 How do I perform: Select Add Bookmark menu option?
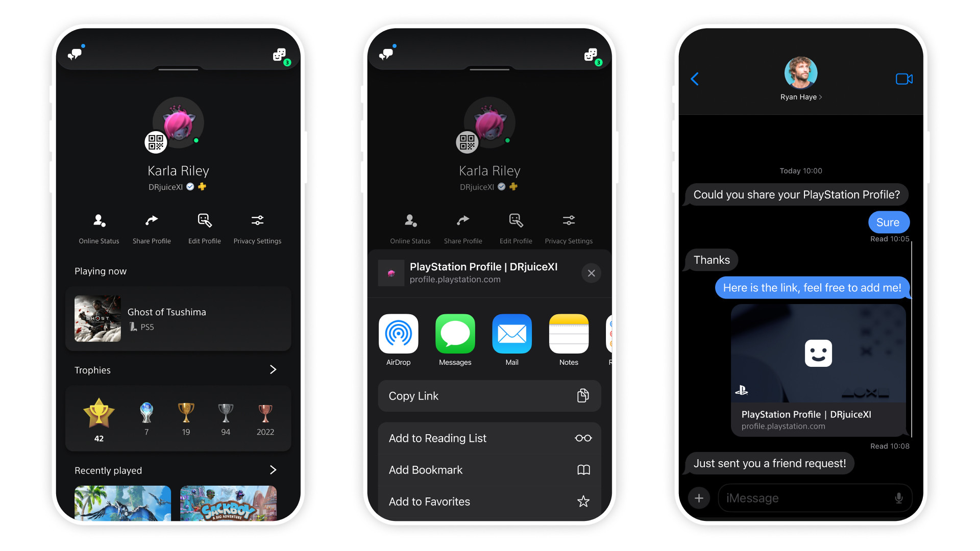point(489,469)
